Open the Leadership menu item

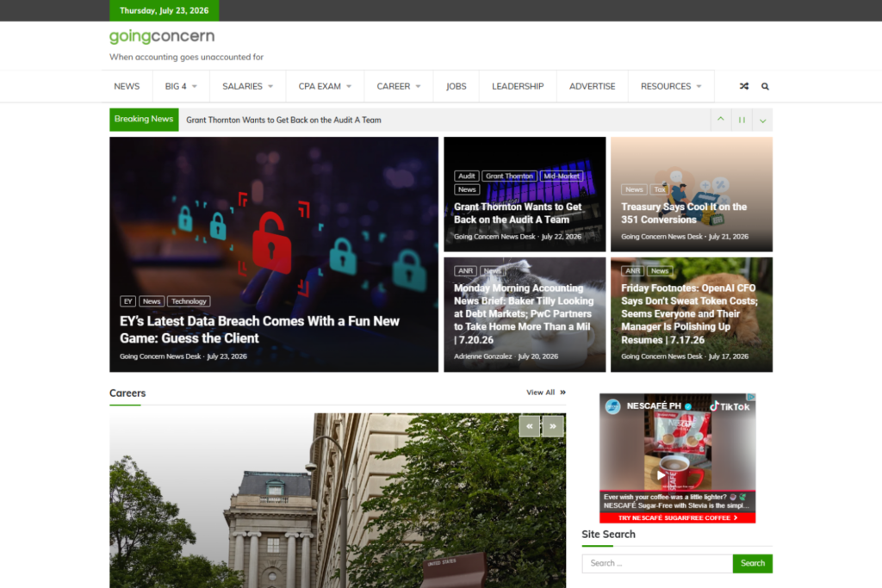(x=518, y=86)
